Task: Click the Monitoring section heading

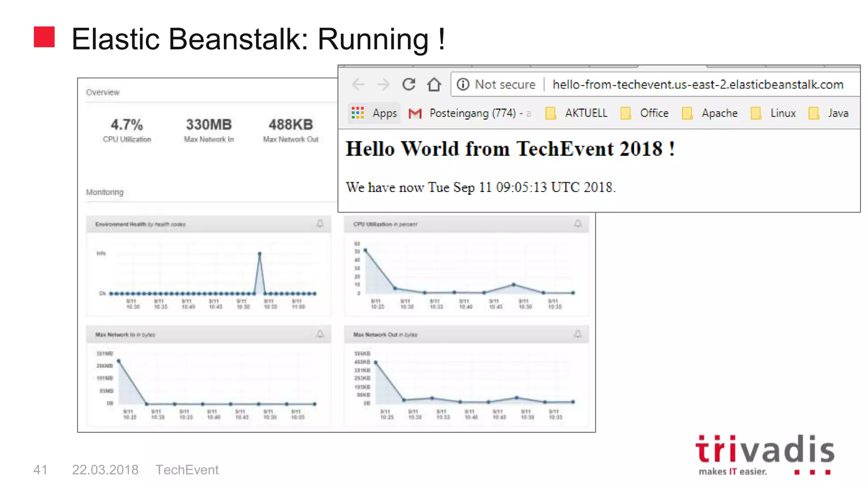Action: pyautogui.click(x=105, y=192)
